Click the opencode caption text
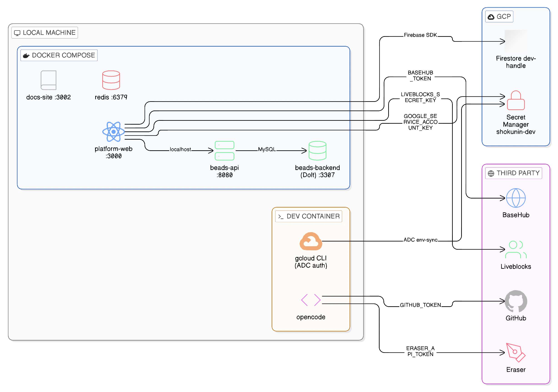The image size is (558, 392). coord(311,317)
